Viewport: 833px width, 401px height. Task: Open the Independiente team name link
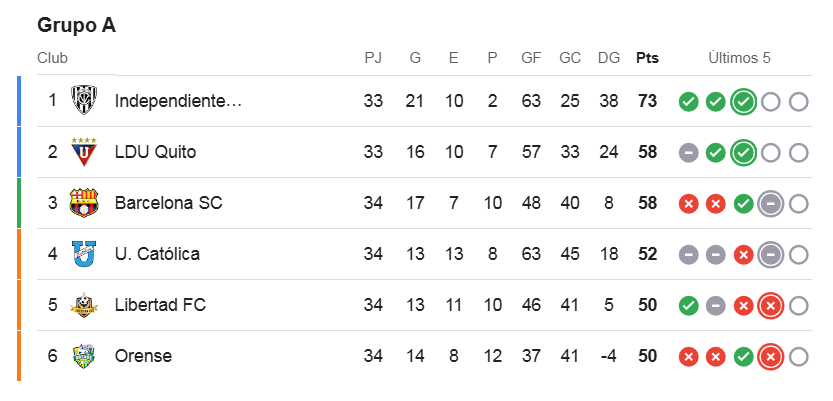coord(178,101)
